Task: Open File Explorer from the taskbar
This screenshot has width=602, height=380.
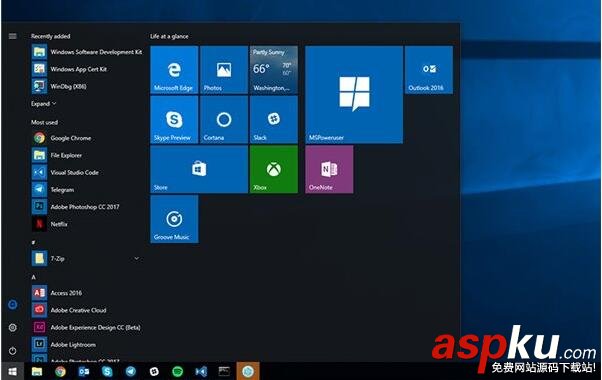Action: click(37, 372)
